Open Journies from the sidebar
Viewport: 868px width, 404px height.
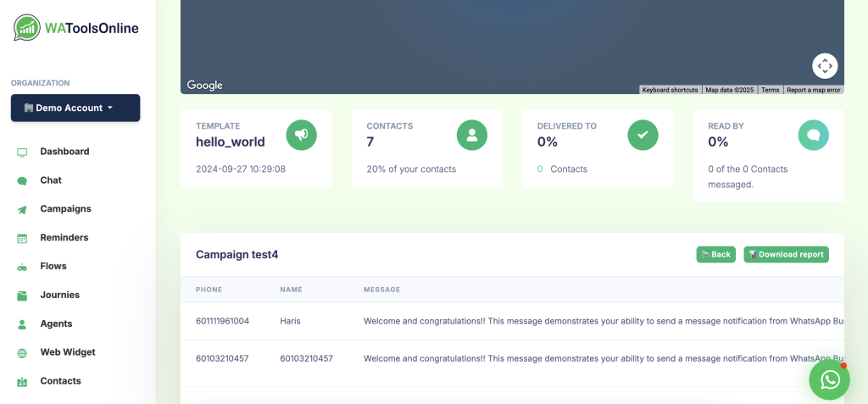[x=60, y=295]
